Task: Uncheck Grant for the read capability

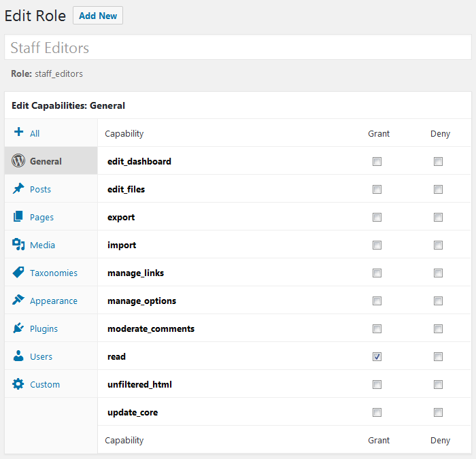Action: pyautogui.click(x=377, y=357)
